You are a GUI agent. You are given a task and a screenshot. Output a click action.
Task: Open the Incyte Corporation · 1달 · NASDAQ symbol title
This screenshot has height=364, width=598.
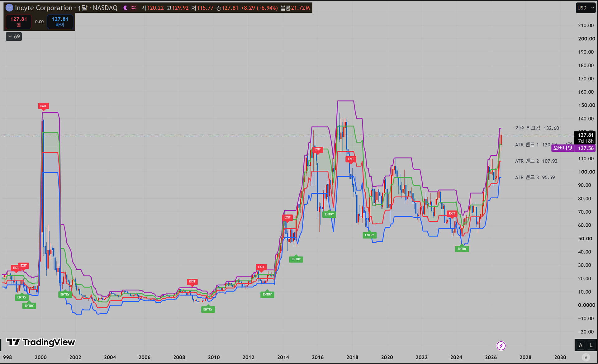pos(66,8)
